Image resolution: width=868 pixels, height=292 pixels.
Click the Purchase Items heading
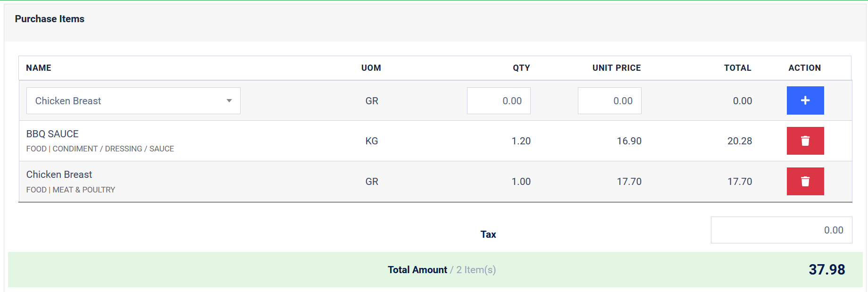point(49,19)
